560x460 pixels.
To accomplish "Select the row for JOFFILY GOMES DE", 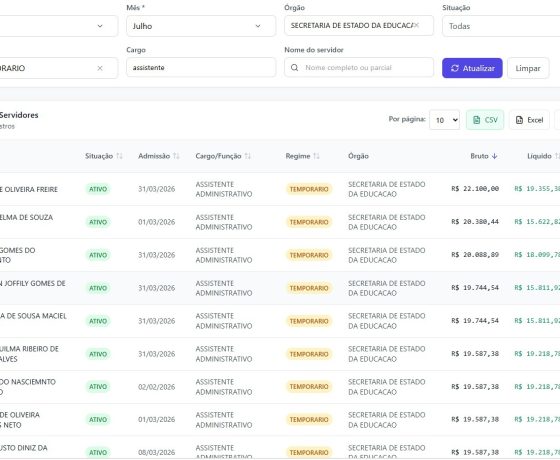I will click(x=280, y=288).
